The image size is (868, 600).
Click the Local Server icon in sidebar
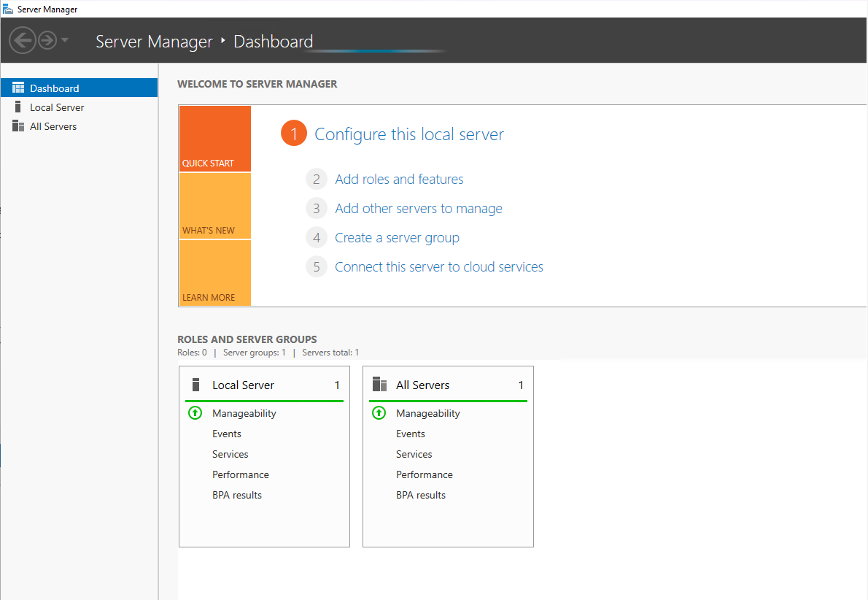[x=18, y=107]
